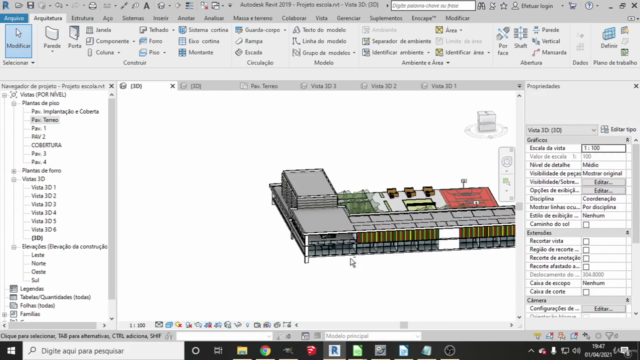Switch to the Estrutura ribbon tab
This screenshot has height=360, width=640.
[x=82, y=18]
